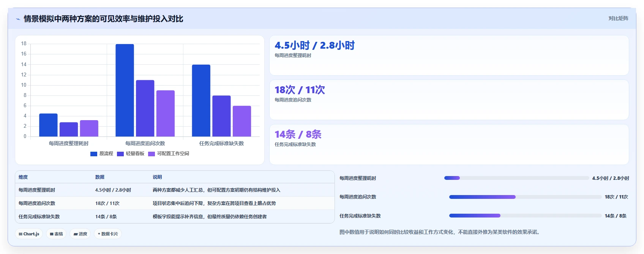This screenshot has width=644, height=254.
Task: Click the 任务完成标准缺失数 progress bar
Action: (526, 216)
